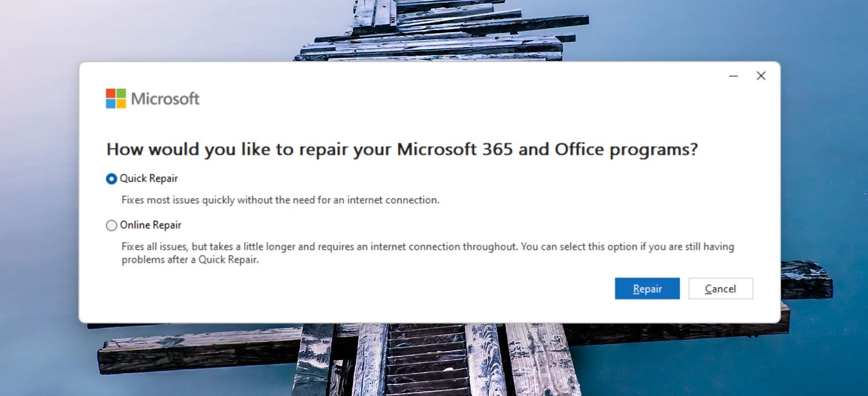Click the Quick Repair description text
Viewport: 868px width, 396px height.
point(281,200)
